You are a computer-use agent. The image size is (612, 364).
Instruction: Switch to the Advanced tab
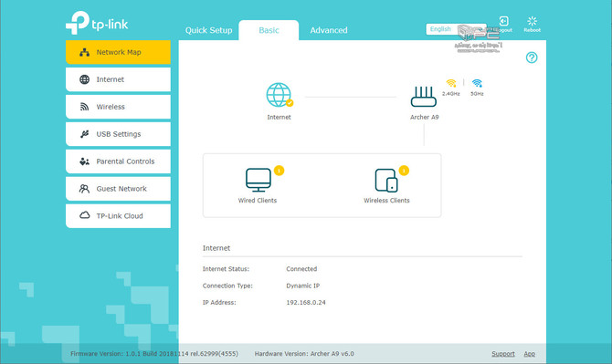click(329, 30)
